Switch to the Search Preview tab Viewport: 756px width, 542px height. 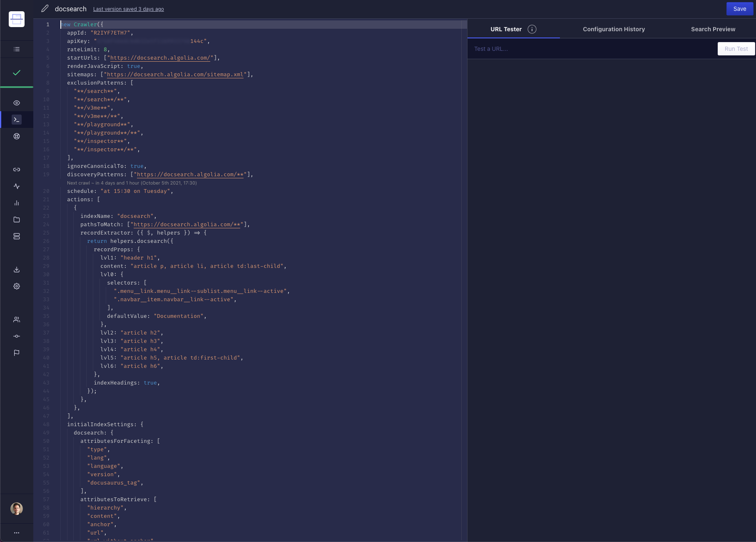pos(713,29)
